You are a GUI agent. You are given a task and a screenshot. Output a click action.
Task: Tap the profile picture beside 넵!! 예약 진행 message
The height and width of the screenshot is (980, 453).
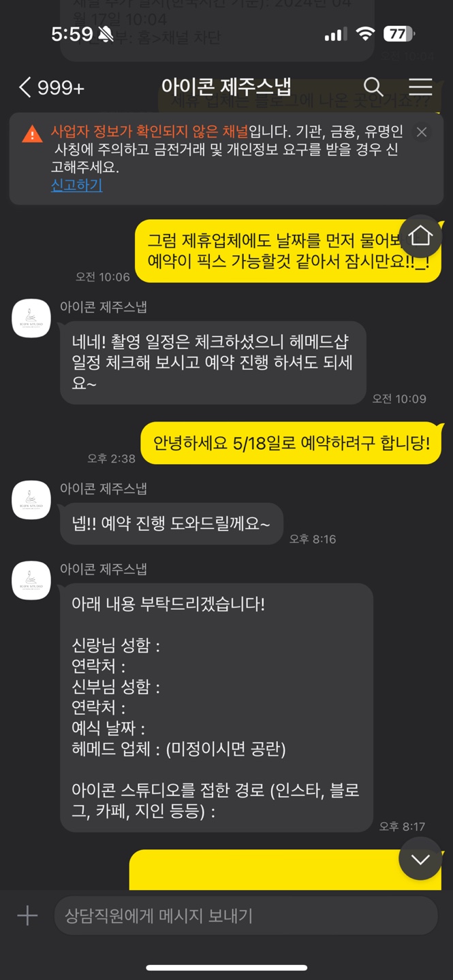point(31,500)
